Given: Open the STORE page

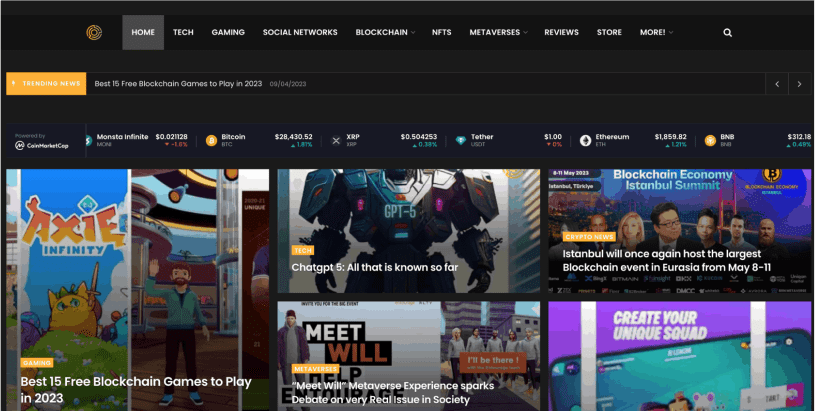Looking at the screenshot, I should 609,32.
